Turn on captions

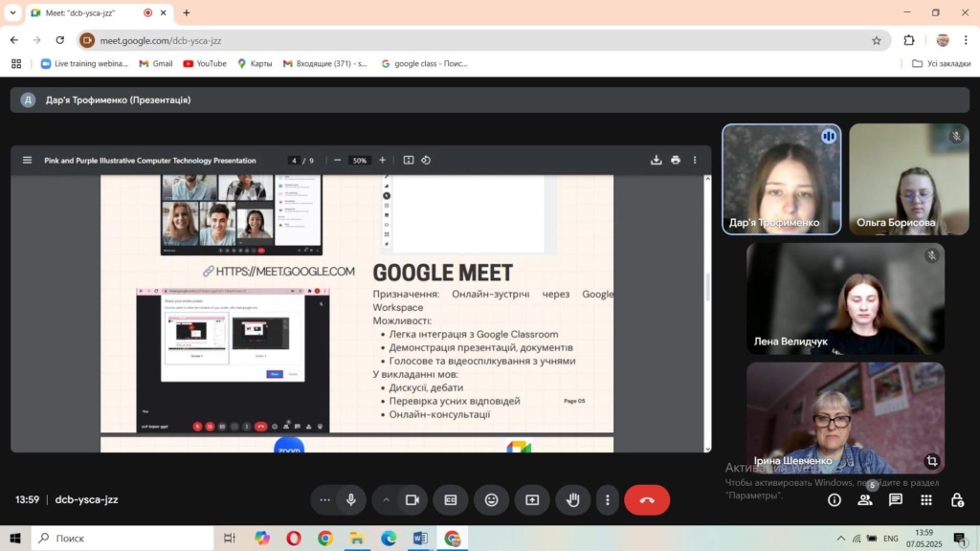click(451, 499)
